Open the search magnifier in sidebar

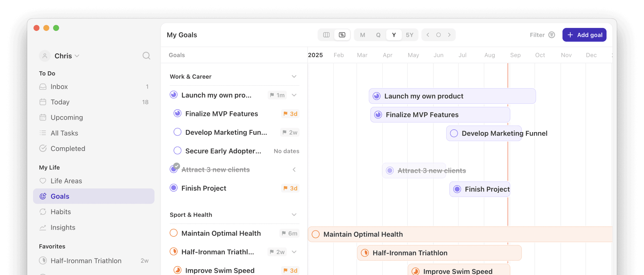[146, 56]
